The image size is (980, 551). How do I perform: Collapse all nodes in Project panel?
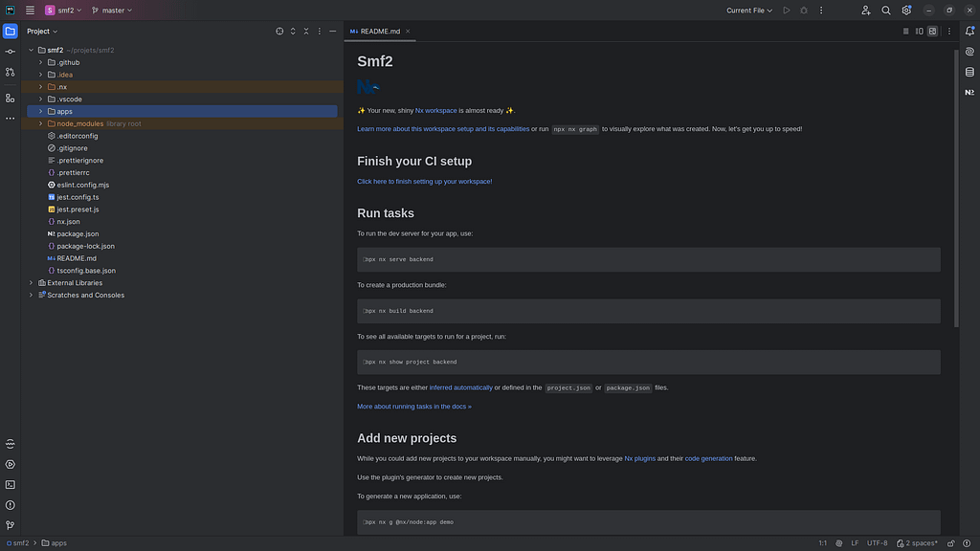pyautogui.click(x=306, y=32)
